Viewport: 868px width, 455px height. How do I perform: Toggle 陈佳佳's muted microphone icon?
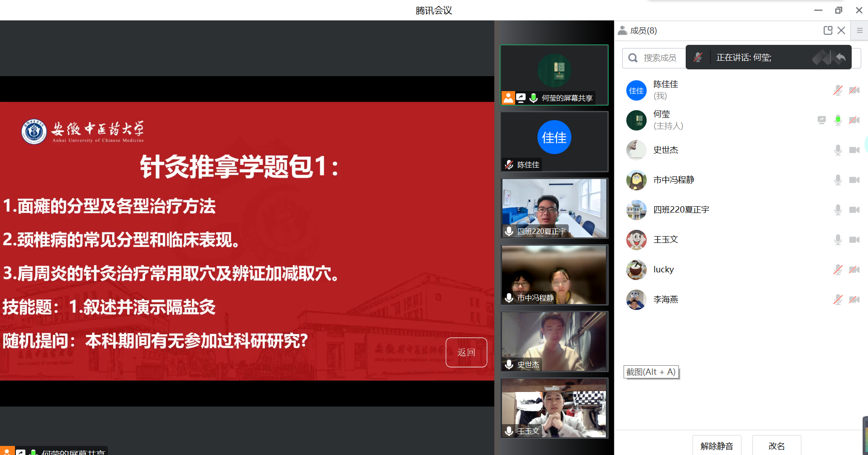click(x=838, y=90)
